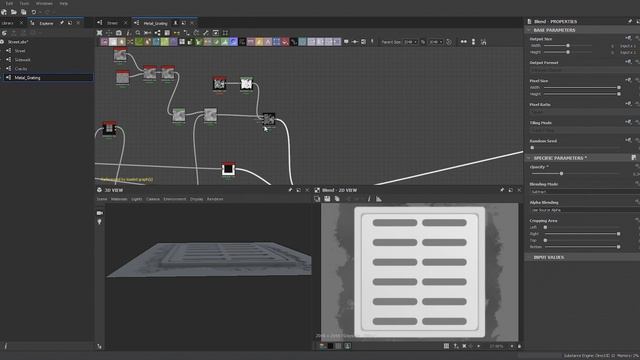Click the Undo icon in main toolbar
Image resolution: width=640 pixels, height=360 pixels.
pos(34,12)
